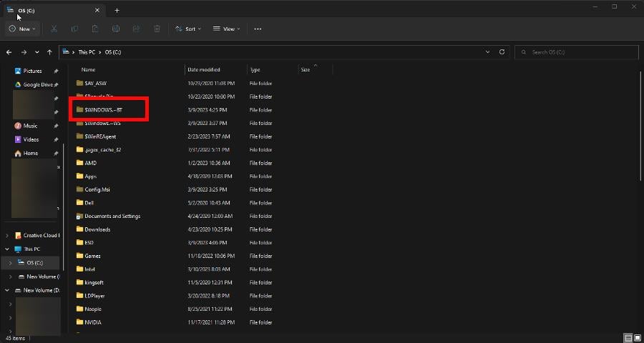
Task: Click the Copy icon in toolbar
Action: 74,29
